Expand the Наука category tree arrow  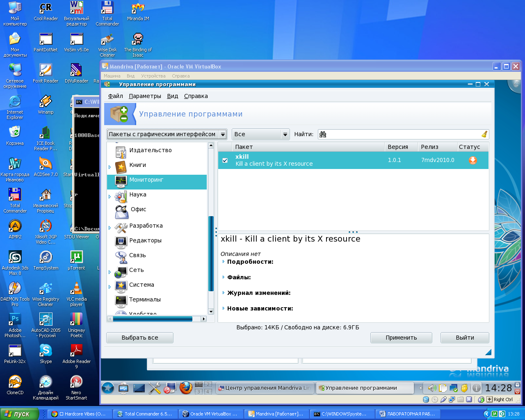coord(110,196)
